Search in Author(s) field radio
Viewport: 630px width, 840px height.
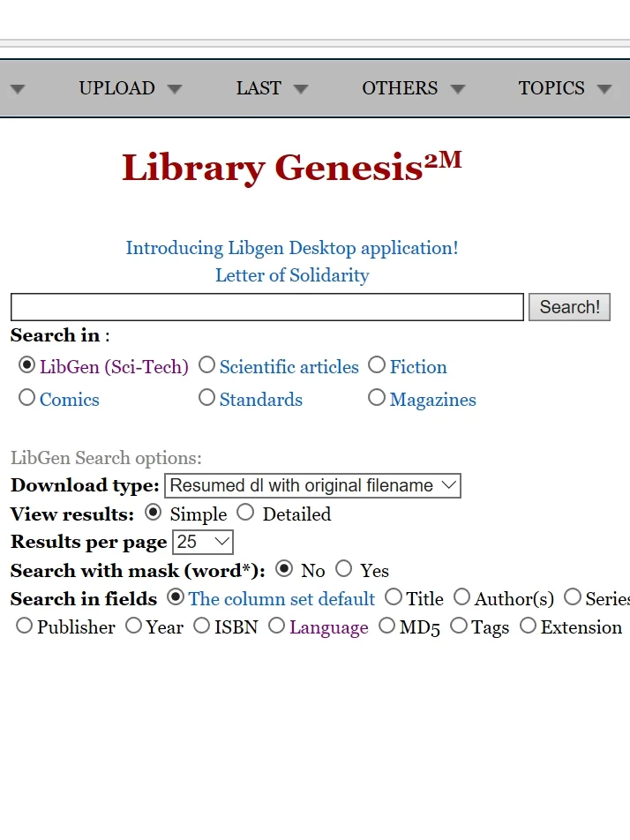click(x=461, y=596)
